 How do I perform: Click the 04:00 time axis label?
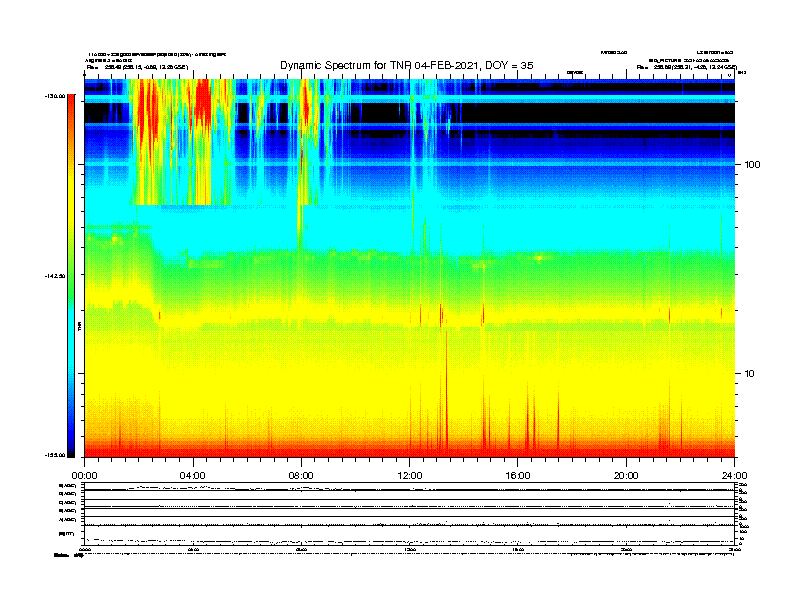[x=193, y=476]
